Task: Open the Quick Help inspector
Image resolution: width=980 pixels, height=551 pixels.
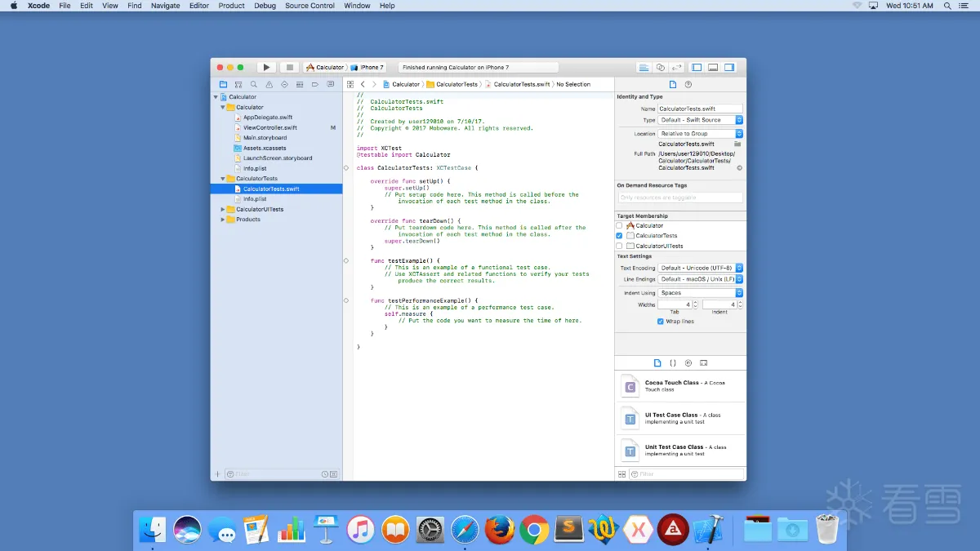Action: [688, 84]
